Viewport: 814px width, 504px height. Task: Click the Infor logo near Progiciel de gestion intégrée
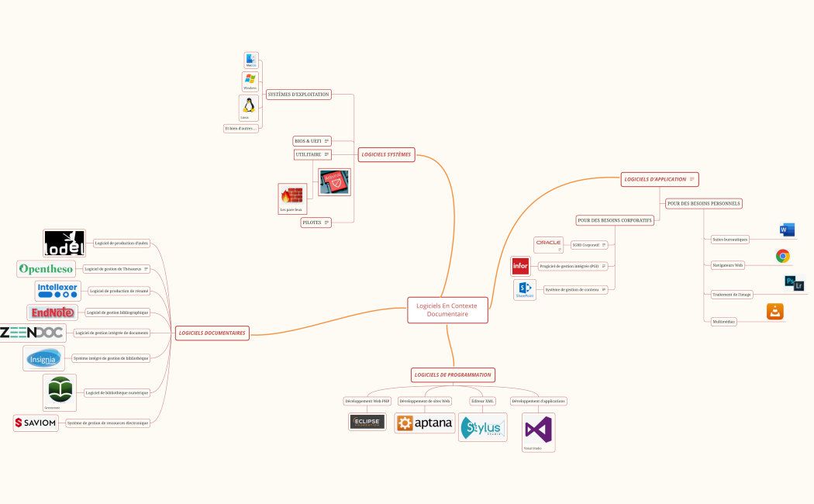tap(521, 265)
